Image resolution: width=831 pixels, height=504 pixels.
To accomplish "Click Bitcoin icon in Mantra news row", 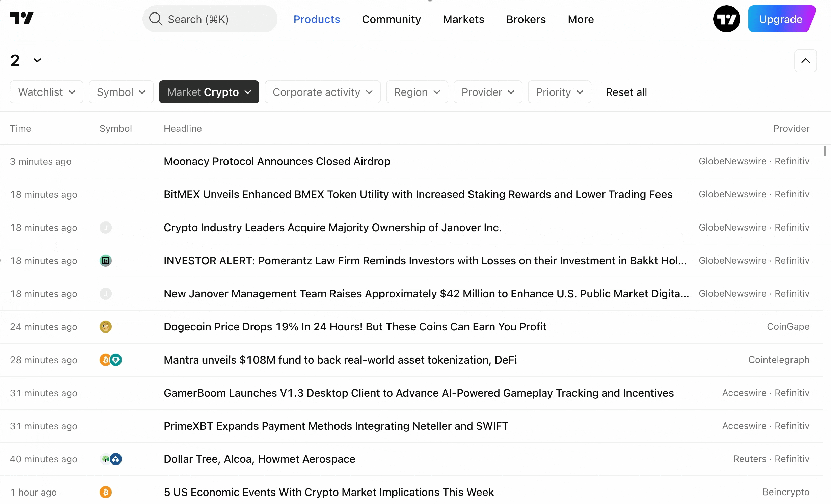I will tap(105, 360).
